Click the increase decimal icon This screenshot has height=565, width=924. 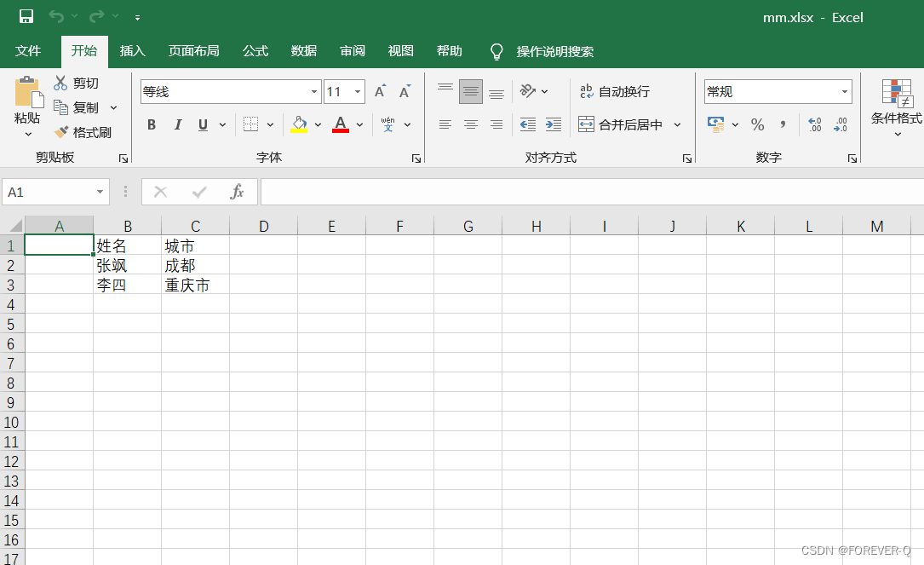coord(814,124)
